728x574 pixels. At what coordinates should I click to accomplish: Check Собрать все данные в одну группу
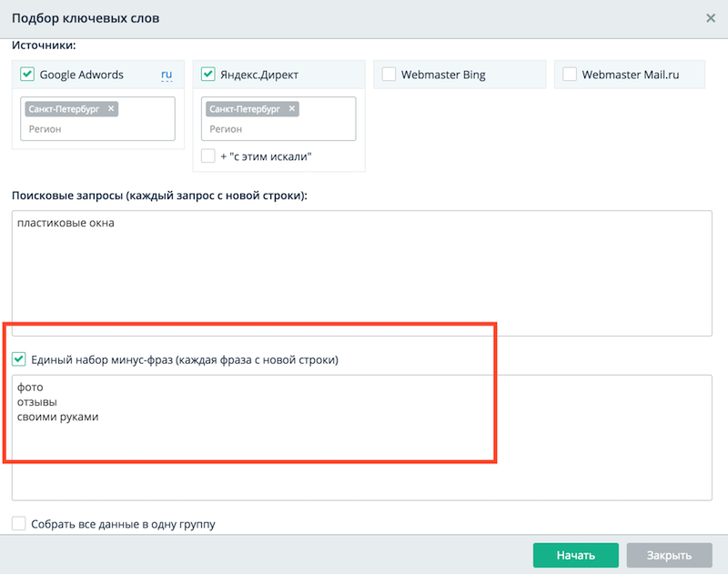click(x=19, y=524)
